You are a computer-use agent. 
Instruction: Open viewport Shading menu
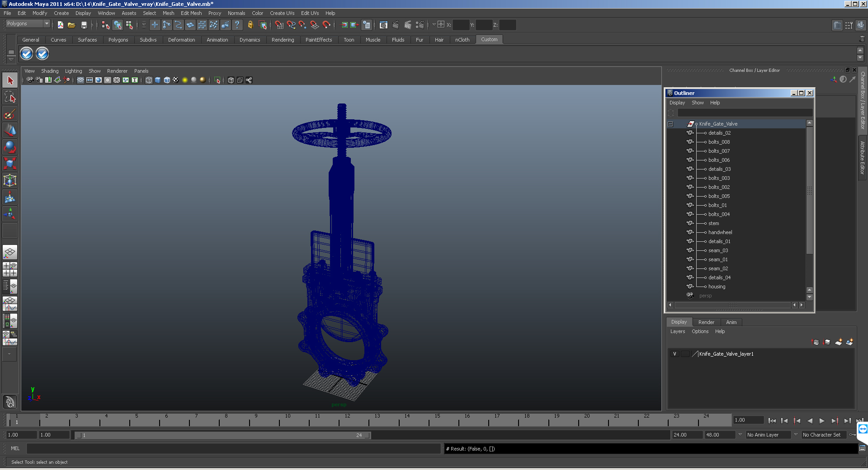(50, 71)
